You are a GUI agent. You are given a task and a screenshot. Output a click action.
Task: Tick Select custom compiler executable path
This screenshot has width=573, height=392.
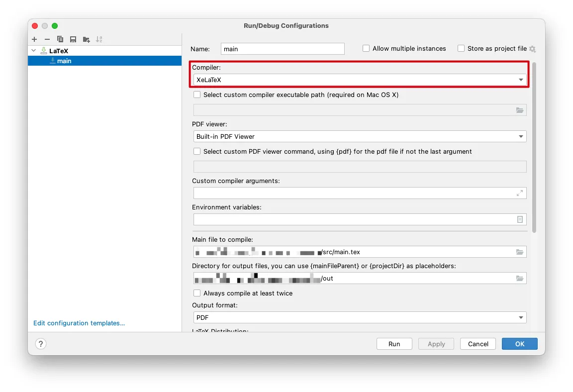pyautogui.click(x=197, y=95)
